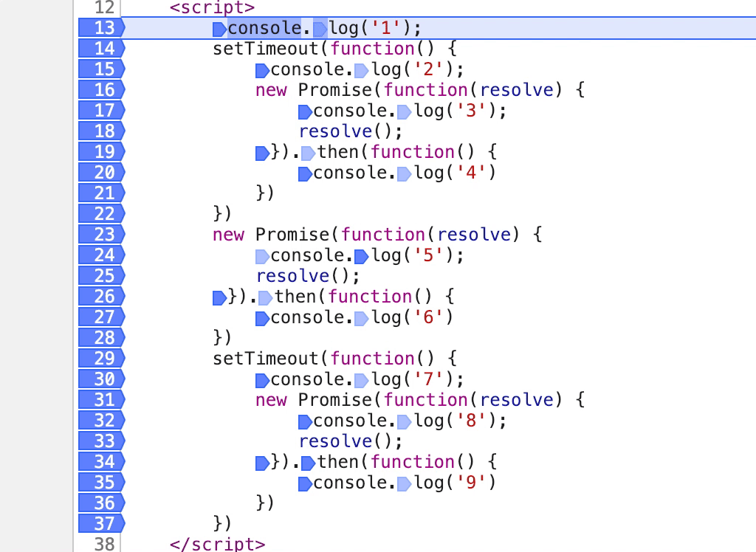Click breakpoint marker on gutter line 36
The height and width of the screenshot is (552, 756).
102,503
